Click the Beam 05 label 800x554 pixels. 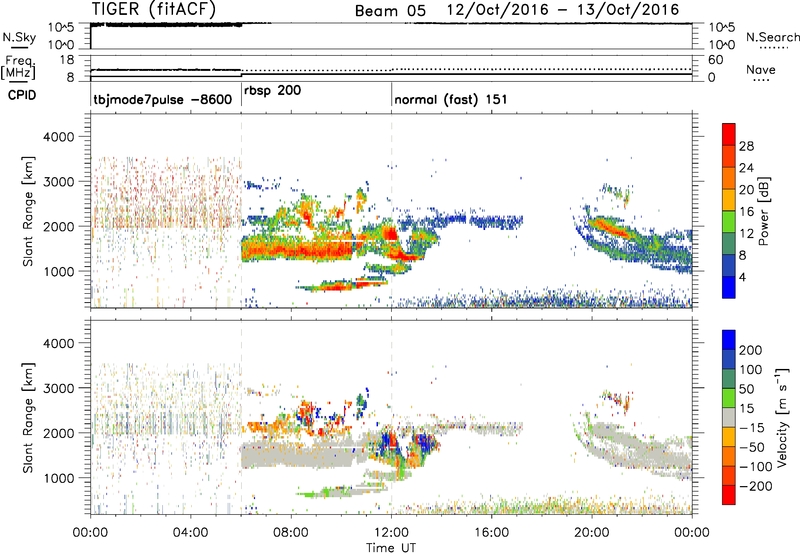pyautogui.click(x=390, y=11)
